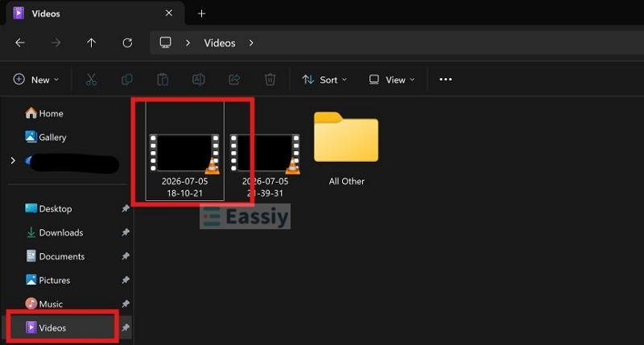Open Music in the sidebar
644x345 pixels.
[44, 303]
